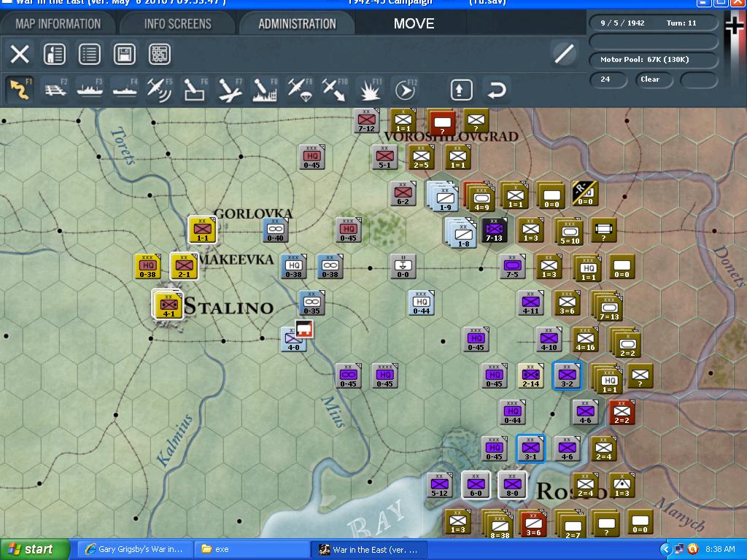Select the Soviet 4=16 infantry counter
Viewport: 747px width, 560px height.
(586, 340)
